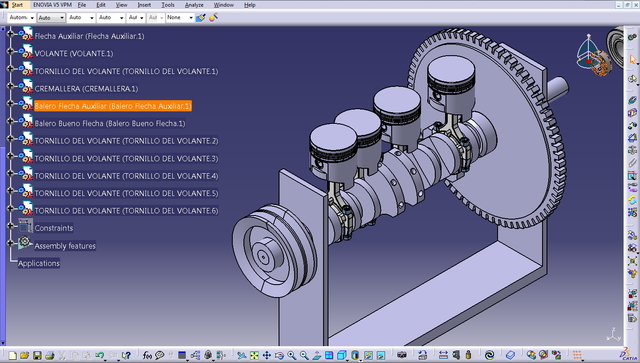Click the Fit All In icon
Viewport: 640px width, 363px height.
pyautogui.click(x=254, y=356)
